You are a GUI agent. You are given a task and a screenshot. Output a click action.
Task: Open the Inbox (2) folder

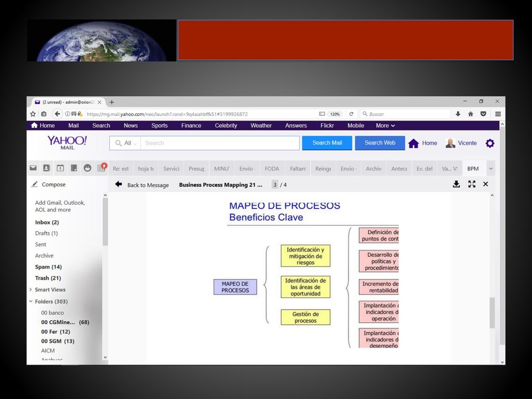tap(47, 222)
